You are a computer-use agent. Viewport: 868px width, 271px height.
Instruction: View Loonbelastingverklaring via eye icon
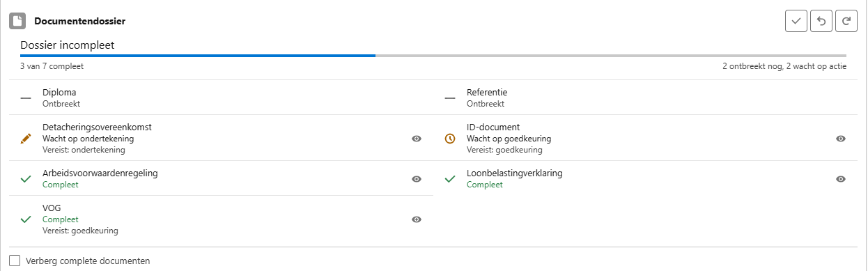coord(841,179)
